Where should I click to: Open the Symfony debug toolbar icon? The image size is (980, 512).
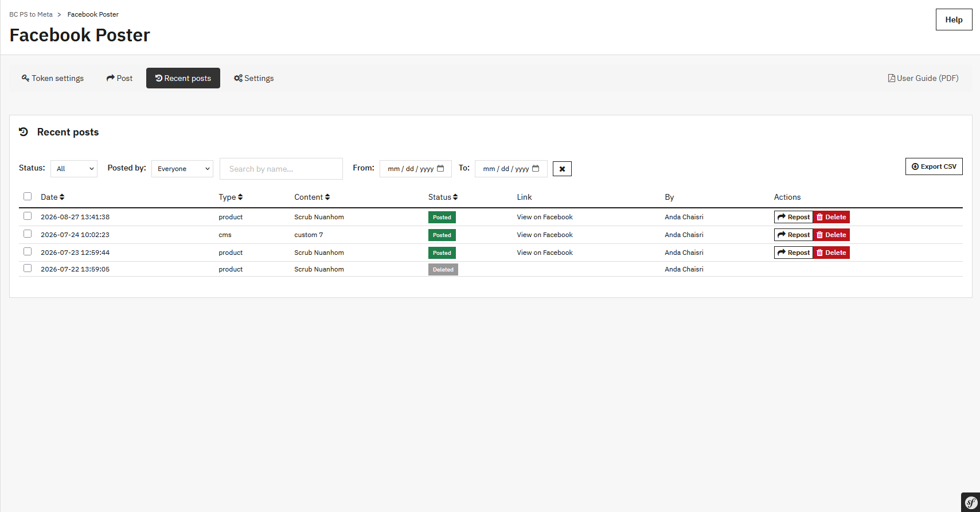point(970,502)
